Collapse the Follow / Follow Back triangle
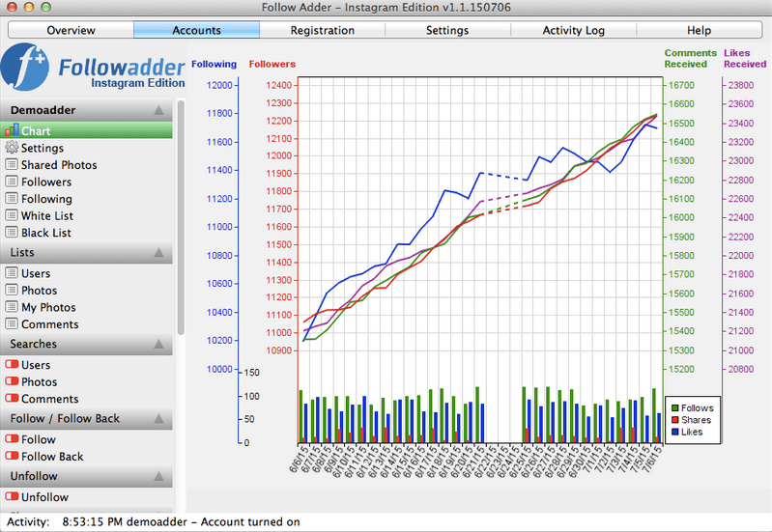The height and width of the screenshot is (532, 772). [158, 418]
